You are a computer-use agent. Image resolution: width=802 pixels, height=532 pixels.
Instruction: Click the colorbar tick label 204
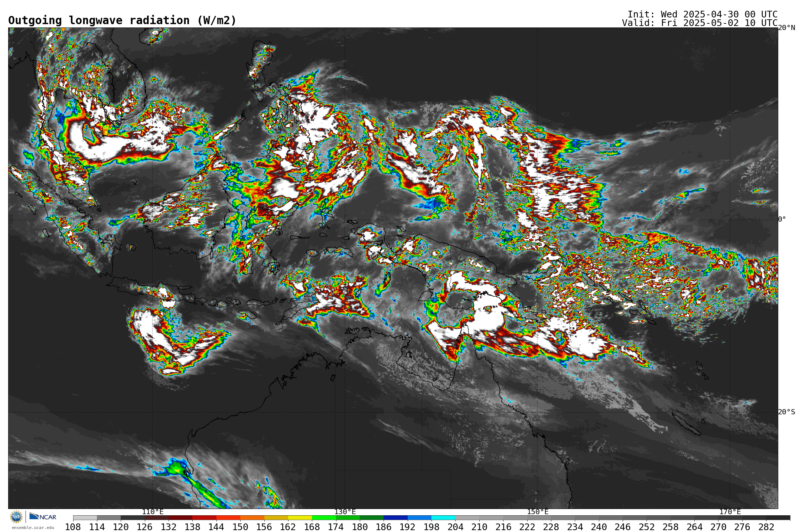455,527
